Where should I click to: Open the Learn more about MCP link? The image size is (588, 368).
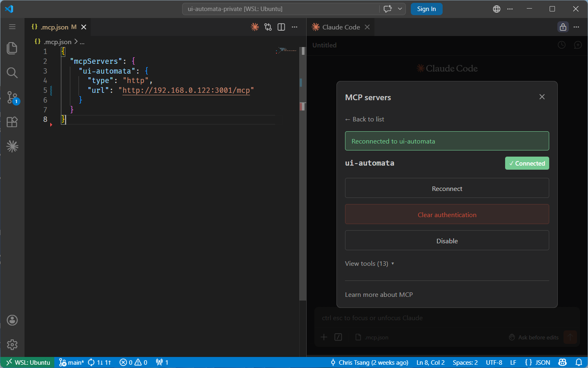[379, 294]
